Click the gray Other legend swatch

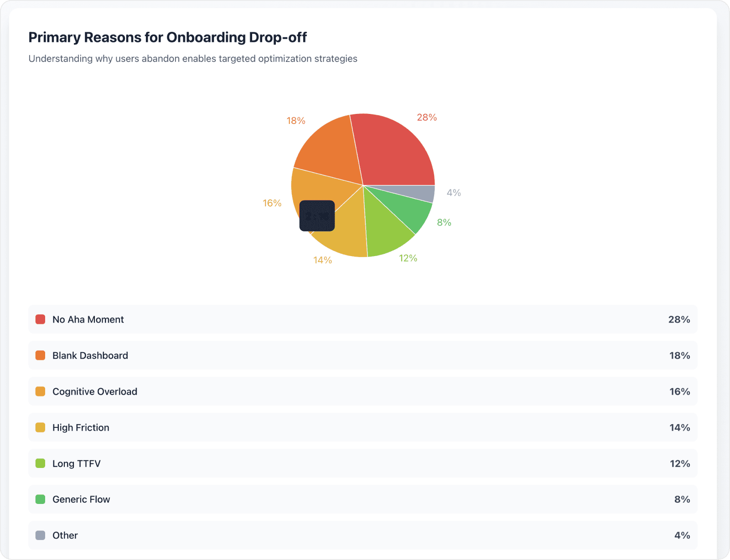(x=40, y=535)
